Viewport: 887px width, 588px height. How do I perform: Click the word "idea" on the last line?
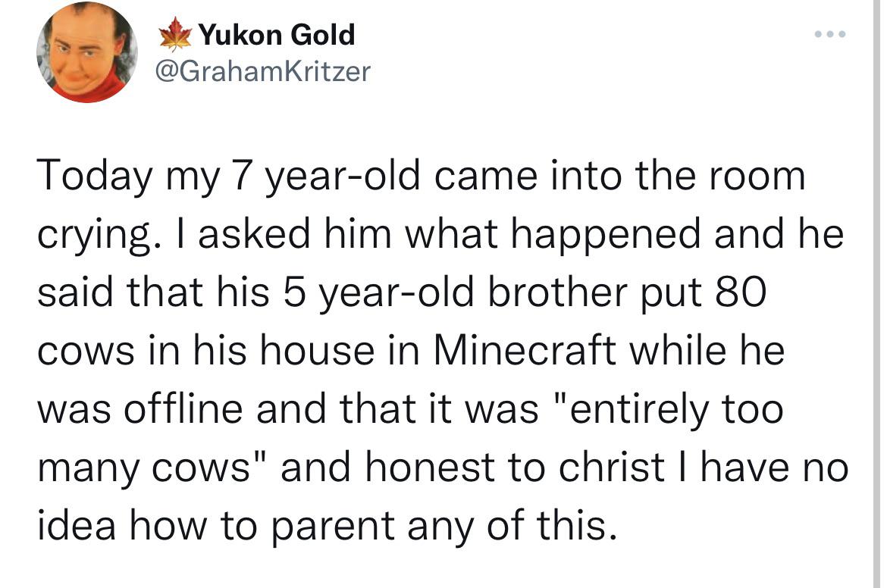(77, 525)
